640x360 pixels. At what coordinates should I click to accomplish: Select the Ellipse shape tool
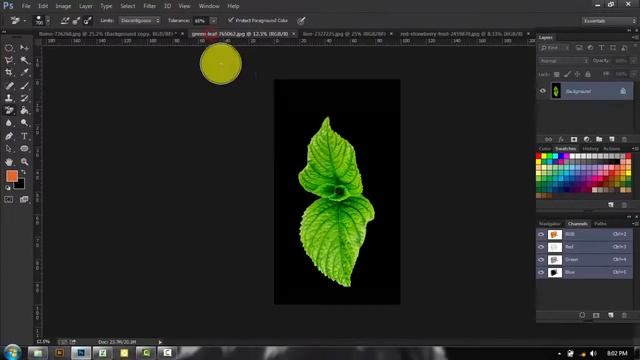pyautogui.click(x=24, y=149)
